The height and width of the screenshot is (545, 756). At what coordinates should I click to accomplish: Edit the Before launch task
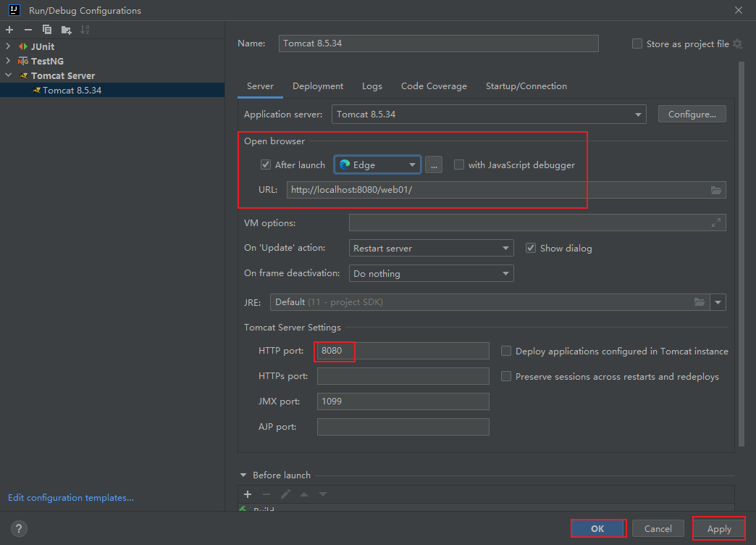coord(285,494)
